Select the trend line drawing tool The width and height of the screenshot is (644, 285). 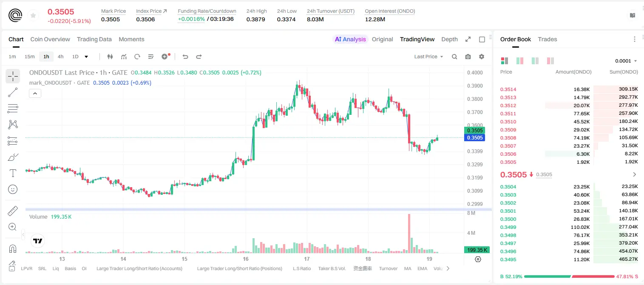pos(13,92)
